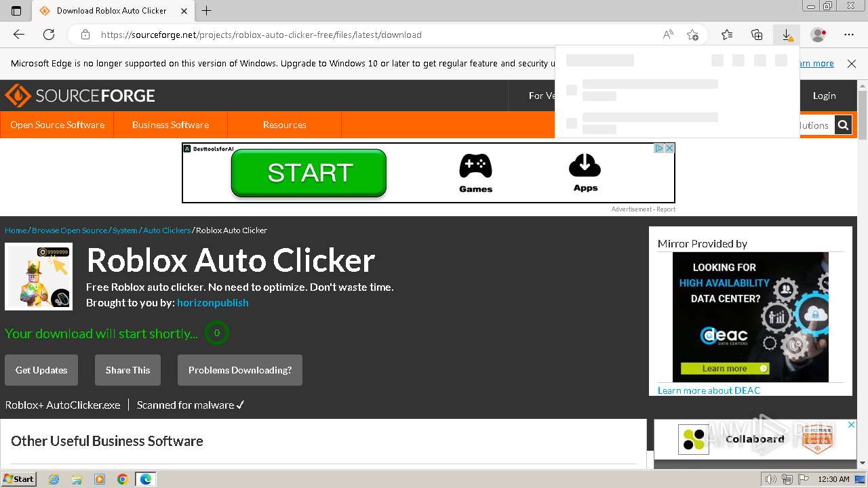
Task: Click Browse Open Source breadcrumb
Action: point(69,230)
